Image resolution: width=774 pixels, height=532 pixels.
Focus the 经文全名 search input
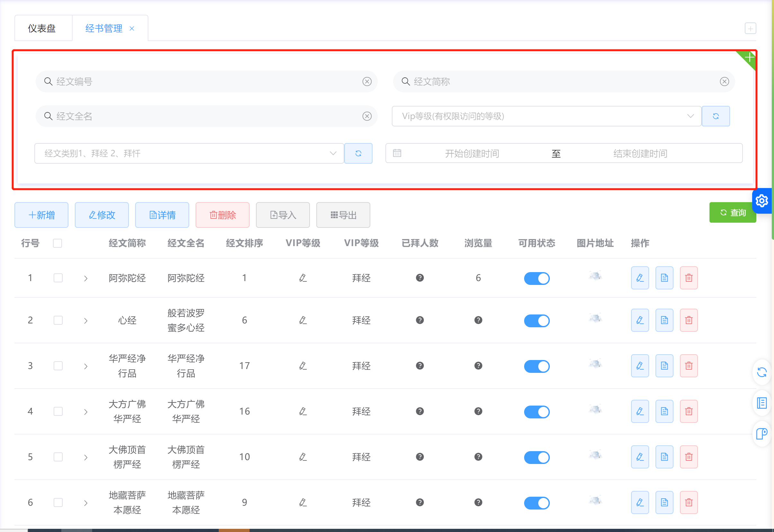click(x=207, y=116)
